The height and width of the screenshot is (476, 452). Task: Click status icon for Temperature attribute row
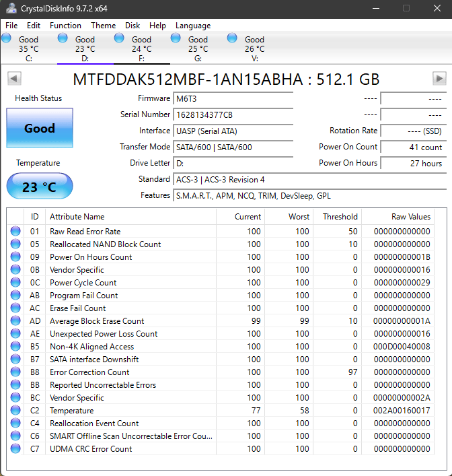click(15, 410)
